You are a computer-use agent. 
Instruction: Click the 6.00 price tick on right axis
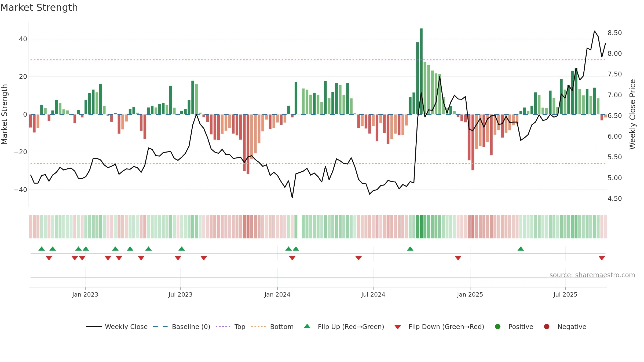point(615,136)
